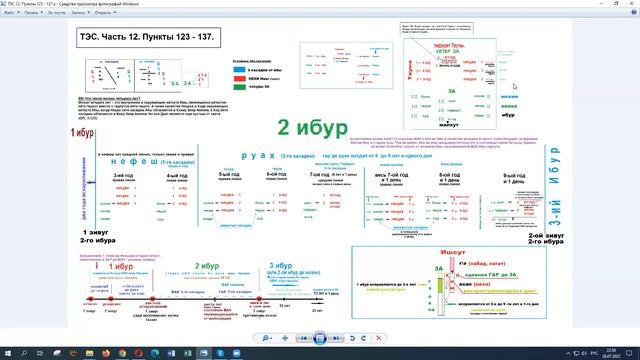
Task: Click the Эл. почта menu item
Action: 56,13
